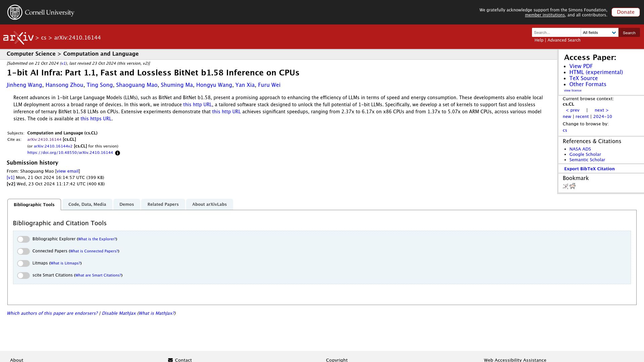Click the Contact envelope icon

pyautogui.click(x=170, y=360)
